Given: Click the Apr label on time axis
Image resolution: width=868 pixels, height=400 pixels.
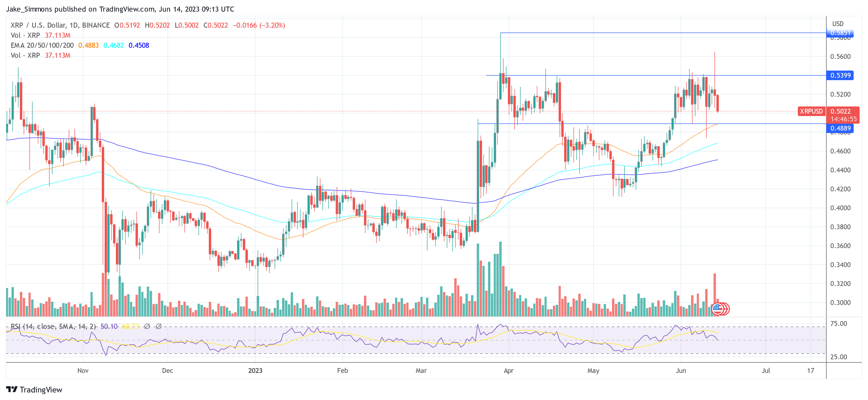Looking at the screenshot, I should [x=508, y=371].
